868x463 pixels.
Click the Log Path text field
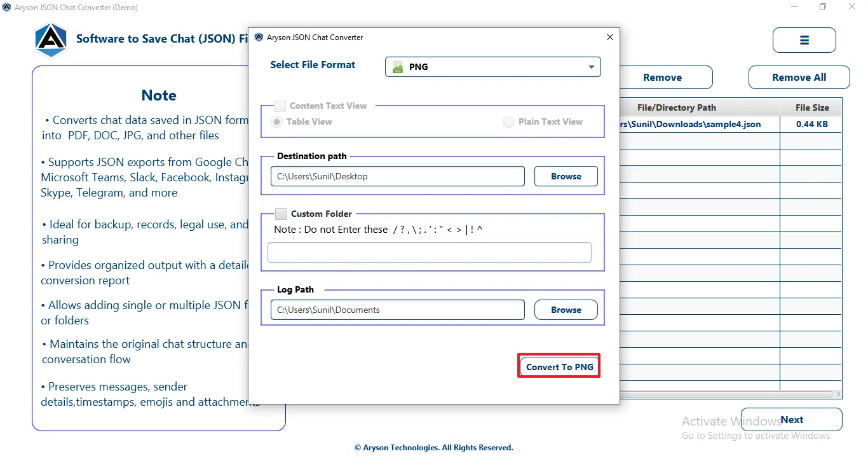[398, 310]
